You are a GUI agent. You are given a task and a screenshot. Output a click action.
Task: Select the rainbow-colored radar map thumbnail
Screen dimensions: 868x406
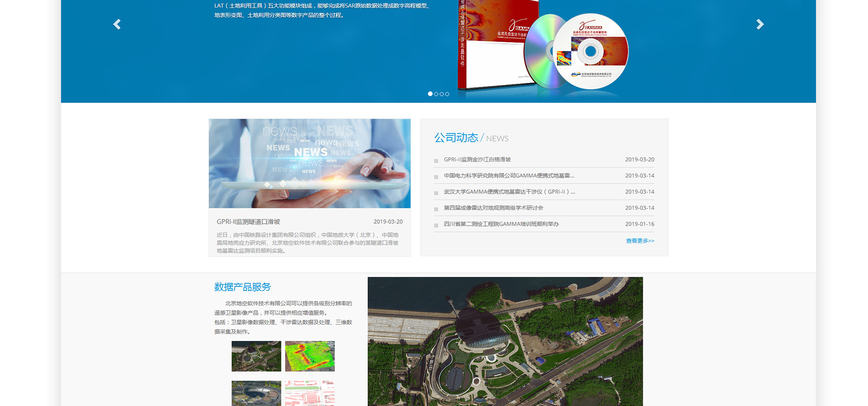click(310, 356)
